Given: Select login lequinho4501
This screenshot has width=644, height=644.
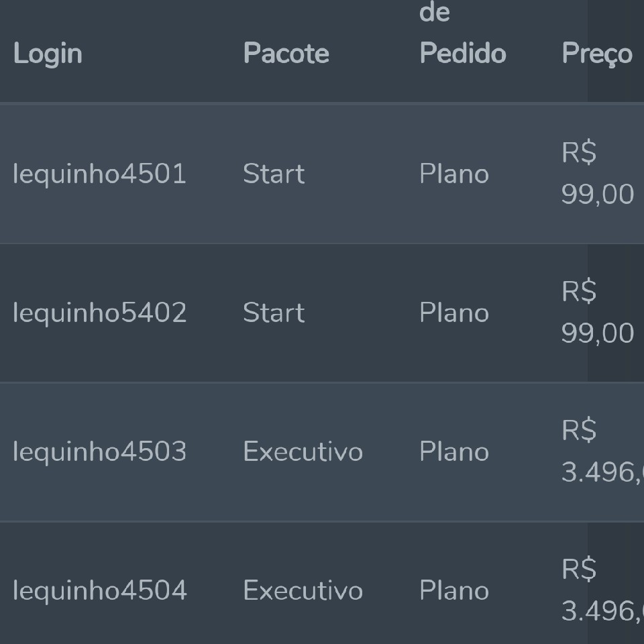Looking at the screenshot, I should pos(100,174).
